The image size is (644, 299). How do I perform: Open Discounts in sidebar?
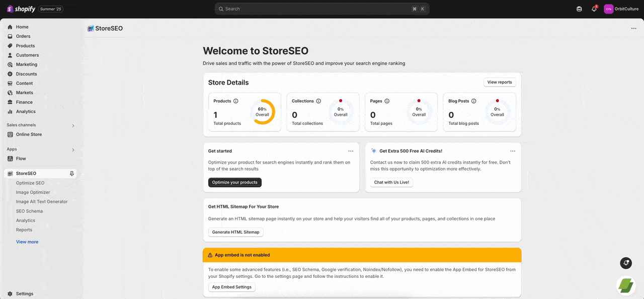(26, 74)
